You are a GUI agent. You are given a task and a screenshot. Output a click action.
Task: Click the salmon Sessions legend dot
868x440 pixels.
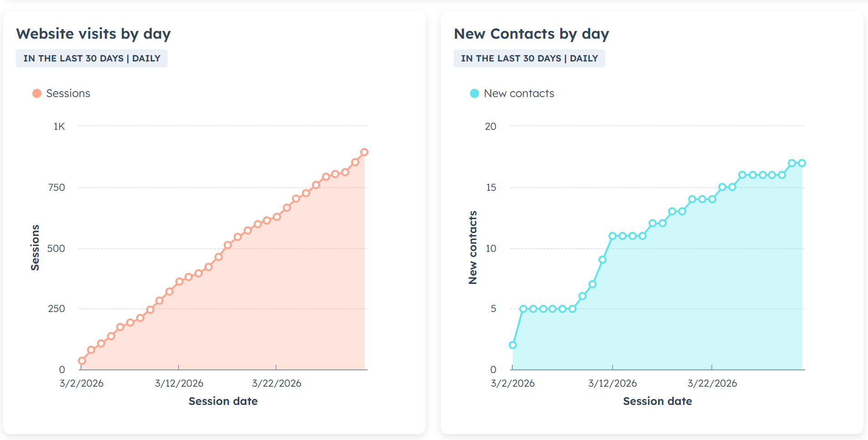click(37, 93)
